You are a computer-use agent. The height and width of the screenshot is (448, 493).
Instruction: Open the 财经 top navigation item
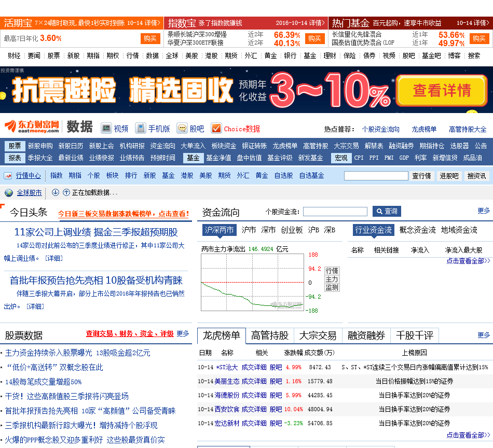(14, 55)
